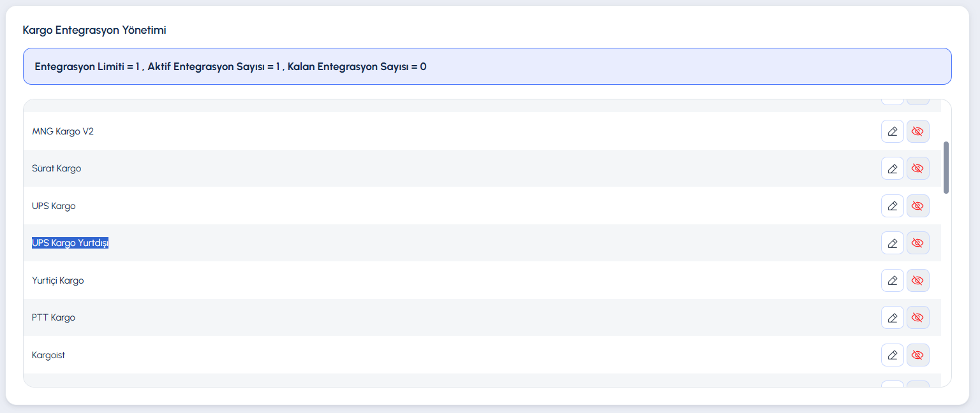
Task: Click the Entegrasyon Limiti info banner text
Action: pyautogui.click(x=231, y=66)
